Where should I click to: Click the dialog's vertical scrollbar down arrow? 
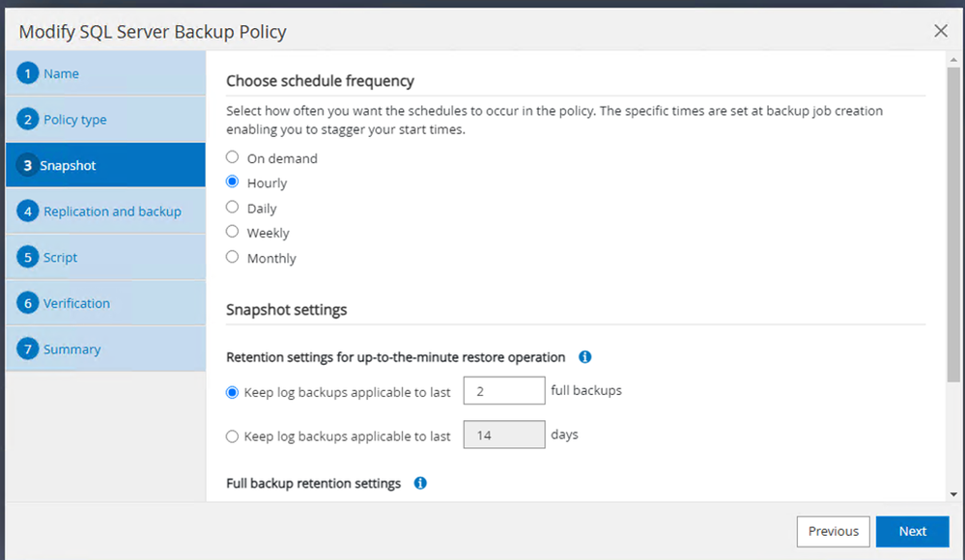[954, 494]
